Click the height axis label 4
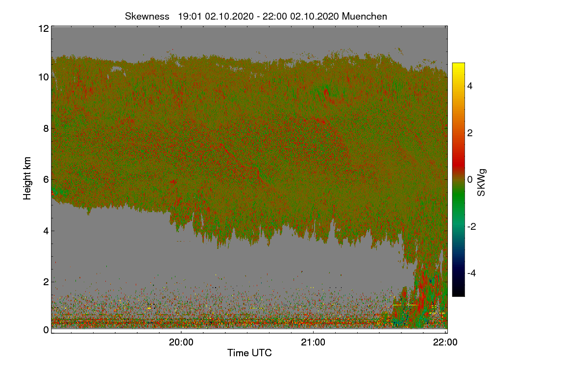Viewport: 588px width, 392px height. 46,231
